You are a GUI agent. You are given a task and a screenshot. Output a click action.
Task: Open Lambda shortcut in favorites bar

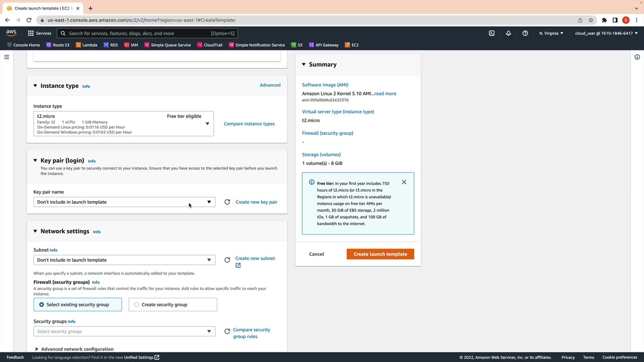[x=86, y=45]
